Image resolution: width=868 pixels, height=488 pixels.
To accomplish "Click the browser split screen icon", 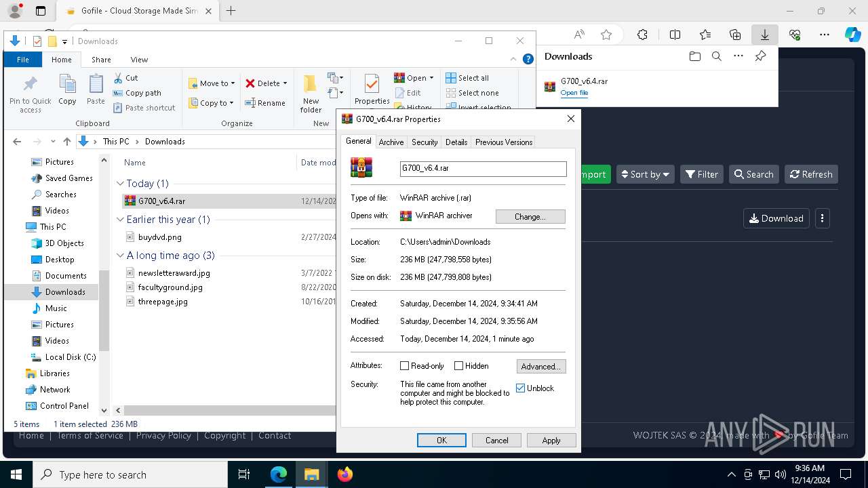I will coord(675,35).
